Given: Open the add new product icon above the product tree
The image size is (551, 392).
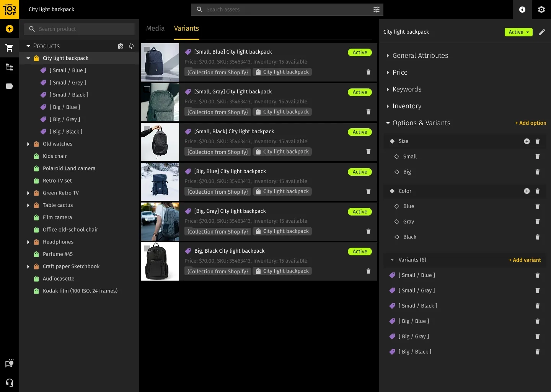Looking at the screenshot, I should tap(120, 46).
